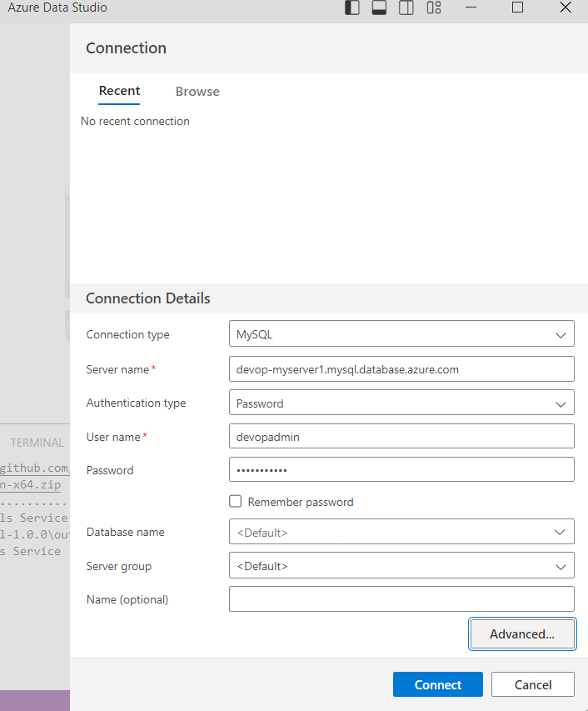
Task: Focus the Name (optional) input field
Action: 401,599
